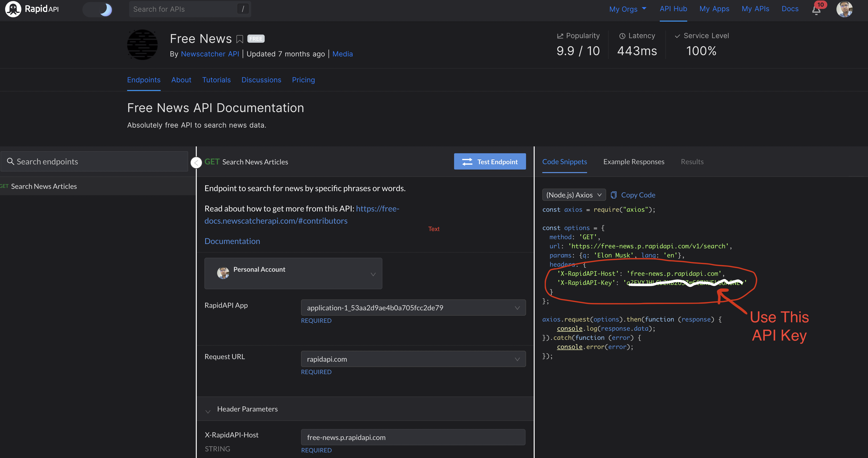This screenshot has width=868, height=458.
Task: Click the Search for APIs field
Action: [x=184, y=9]
